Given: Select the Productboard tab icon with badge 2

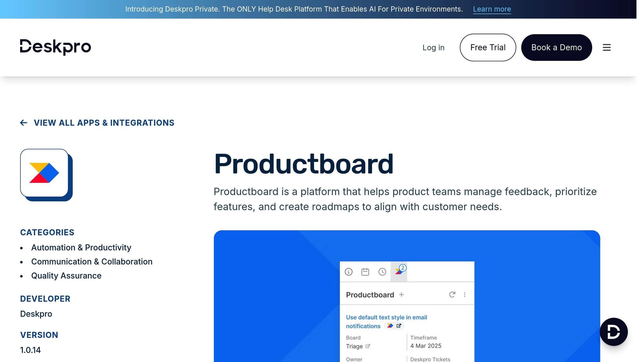Looking at the screenshot, I should coord(400,272).
